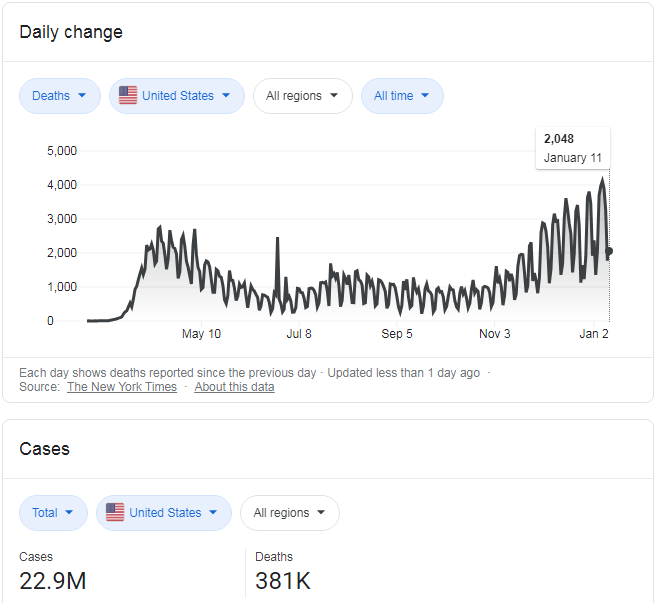Click the Nov 3 axis label
This screenshot has width=656, height=603.
click(495, 334)
